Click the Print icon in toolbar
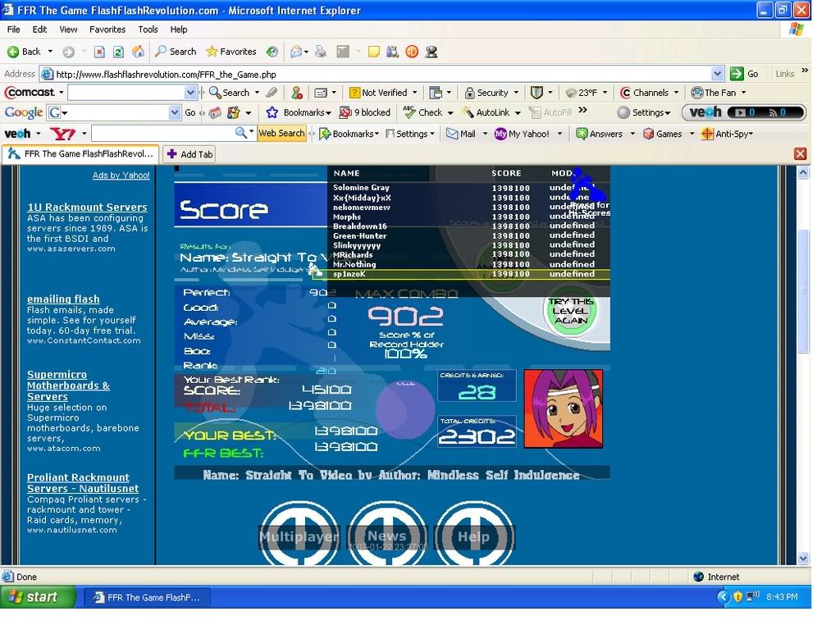Screen dimensions: 840x634 pyautogui.click(x=321, y=52)
